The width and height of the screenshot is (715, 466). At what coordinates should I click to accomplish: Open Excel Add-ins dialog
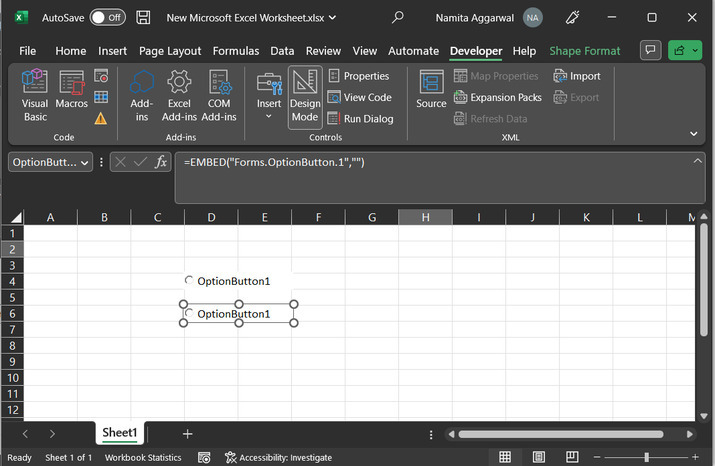[179, 96]
